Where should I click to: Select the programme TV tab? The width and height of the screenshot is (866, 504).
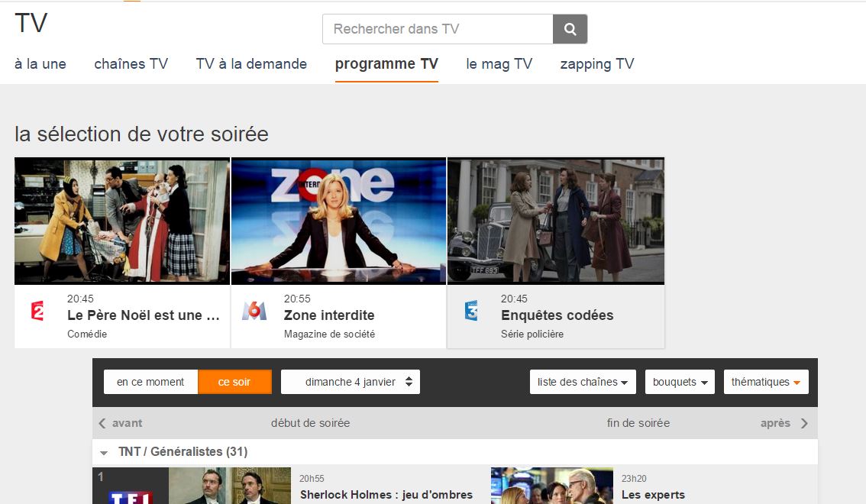386,64
